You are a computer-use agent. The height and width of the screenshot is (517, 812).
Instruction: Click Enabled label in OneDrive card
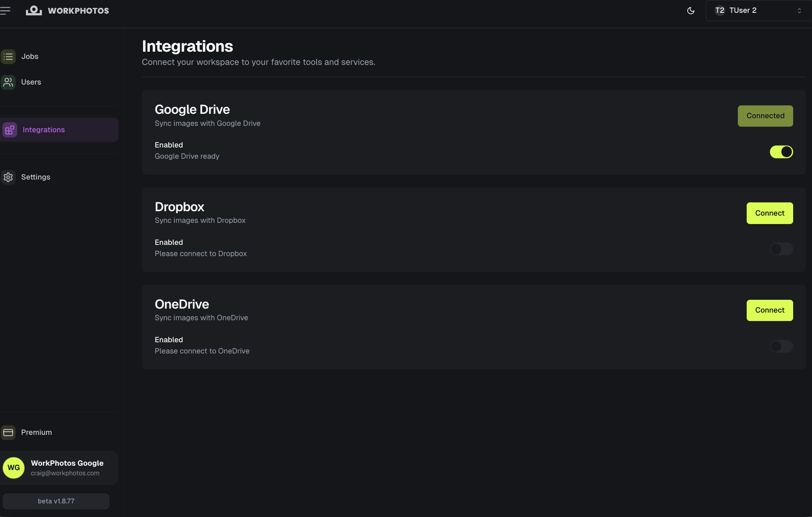tap(169, 340)
